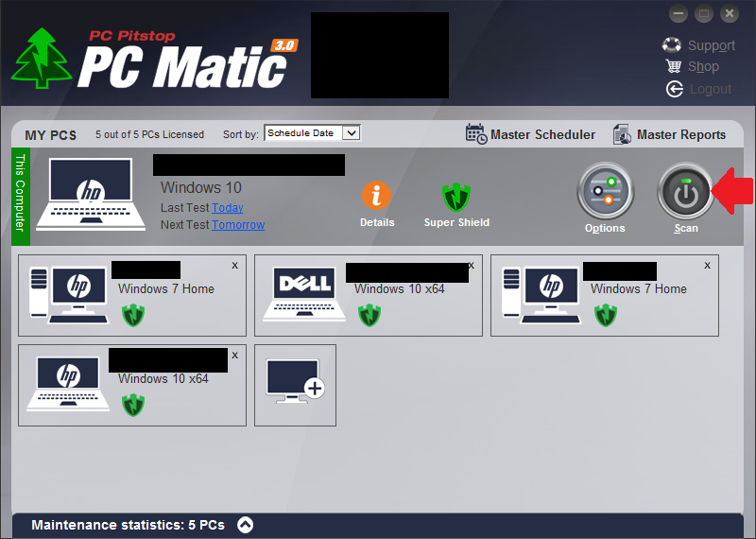Open Master Reports icon
The width and height of the screenshot is (756, 539).
point(622,134)
